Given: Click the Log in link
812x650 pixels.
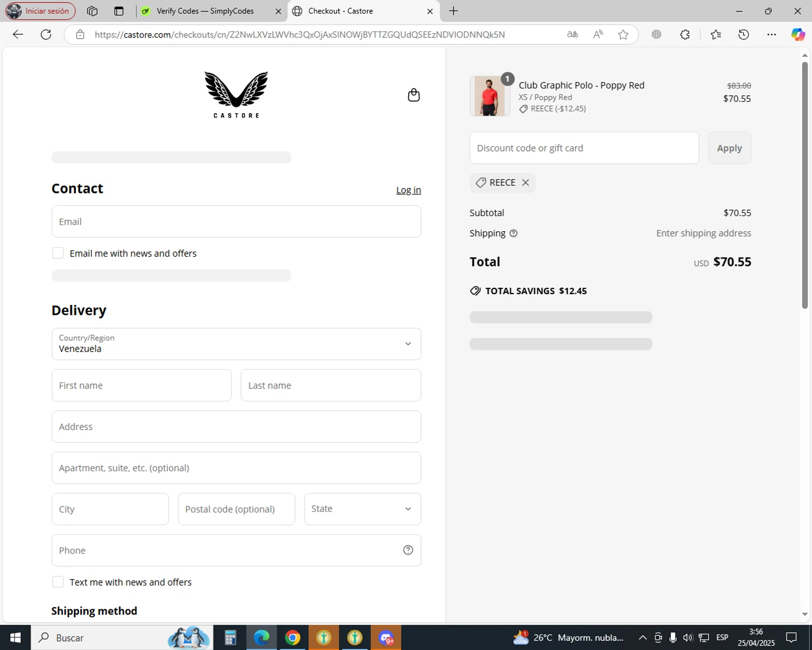Looking at the screenshot, I should pos(409,190).
